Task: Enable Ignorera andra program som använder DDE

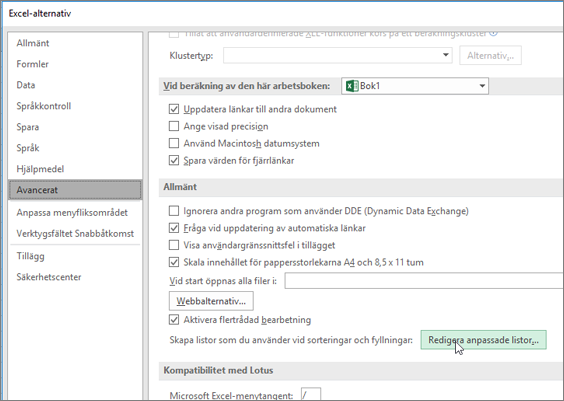Action: pyautogui.click(x=174, y=211)
